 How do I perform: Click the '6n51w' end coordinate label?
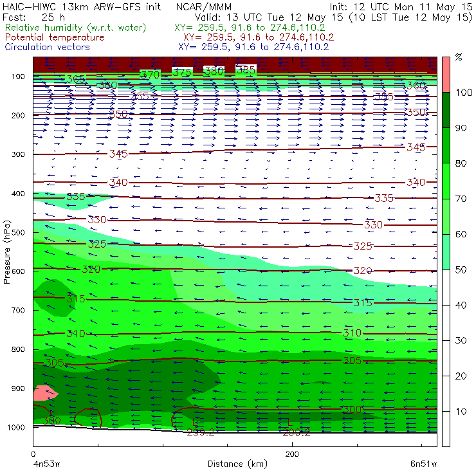[x=423, y=464]
